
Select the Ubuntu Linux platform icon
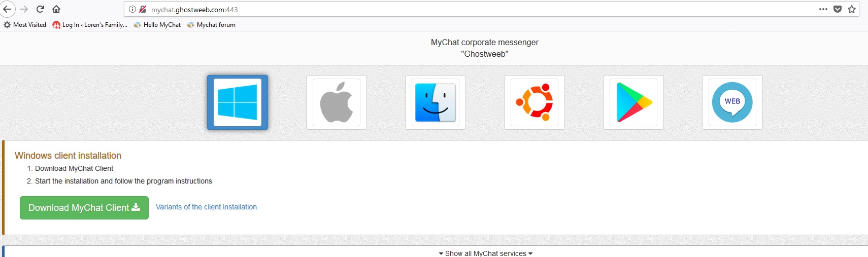click(535, 102)
